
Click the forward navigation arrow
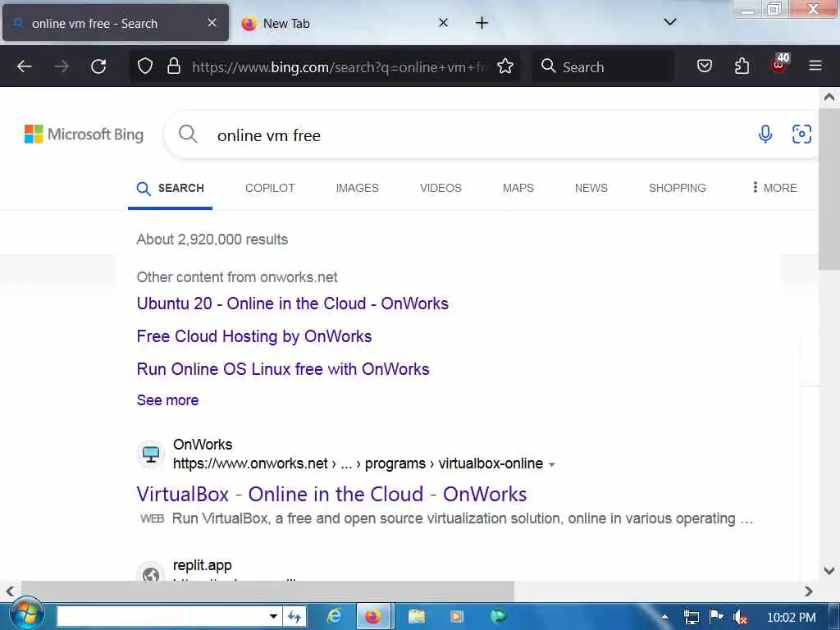point(62,66)
